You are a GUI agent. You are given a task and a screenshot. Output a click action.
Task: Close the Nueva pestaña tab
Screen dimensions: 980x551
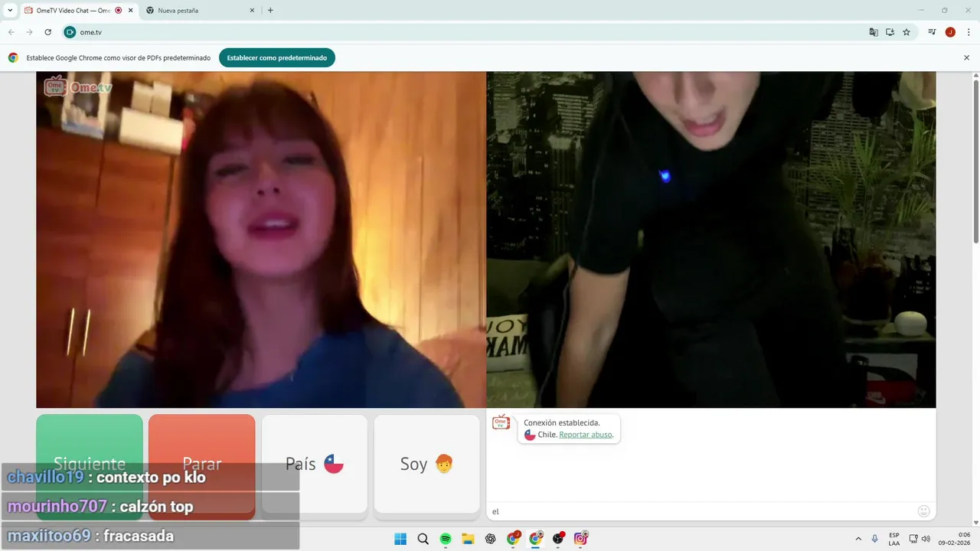click(x=252, y=11)
